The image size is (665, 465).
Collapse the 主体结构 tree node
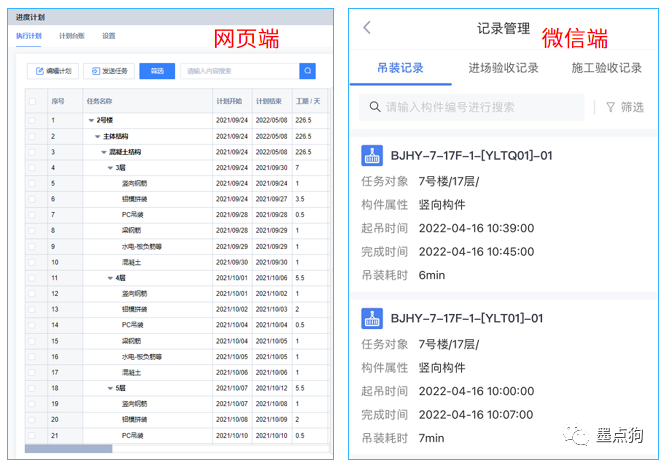click(x=97, y=136)
